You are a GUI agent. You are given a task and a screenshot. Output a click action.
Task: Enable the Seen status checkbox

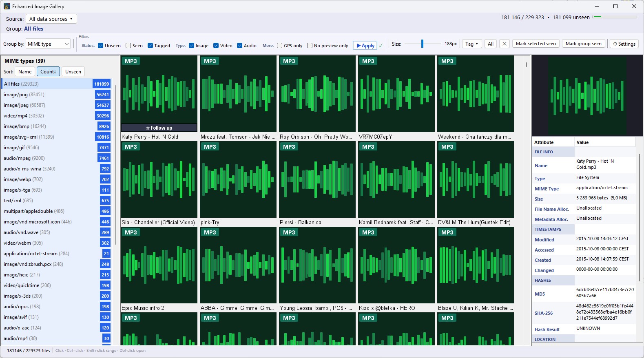(128, 46)
